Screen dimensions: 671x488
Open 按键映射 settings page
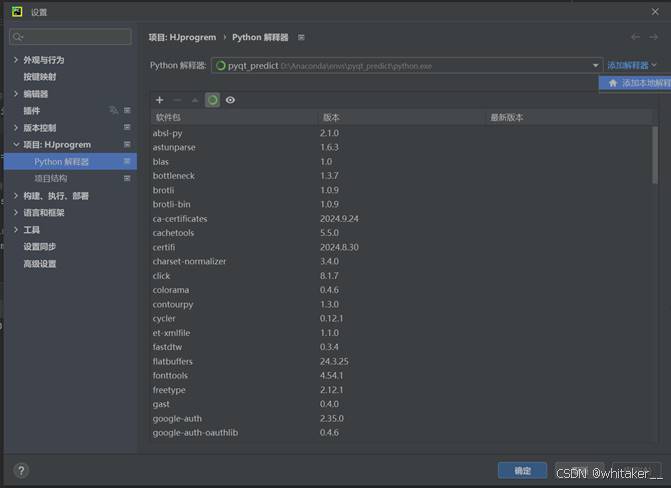(x=40, y=77)
